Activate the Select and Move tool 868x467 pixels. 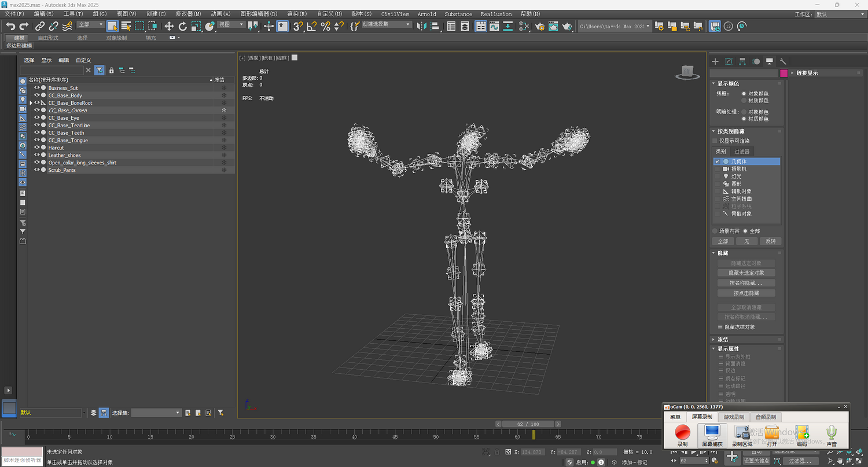(x=169, y=26)
